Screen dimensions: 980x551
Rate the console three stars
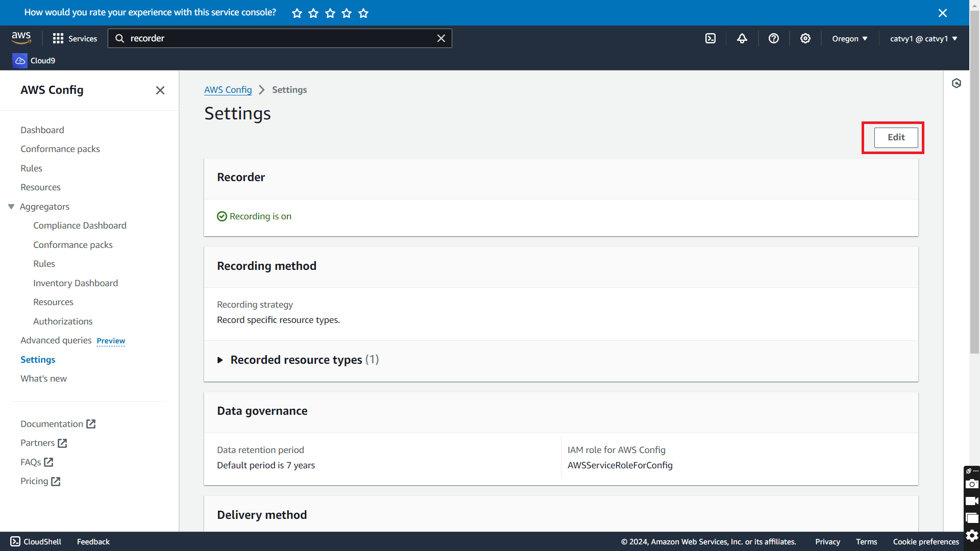(x=330, y=13)
